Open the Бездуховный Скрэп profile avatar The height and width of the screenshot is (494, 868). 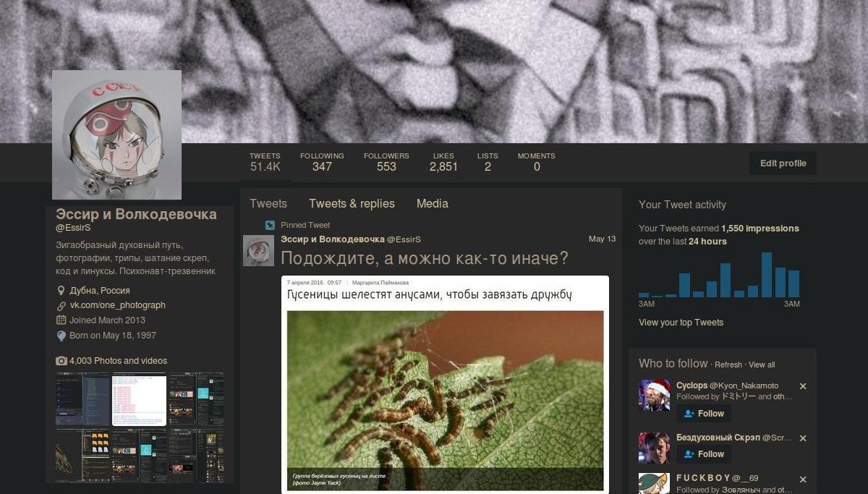pos(654,448)
